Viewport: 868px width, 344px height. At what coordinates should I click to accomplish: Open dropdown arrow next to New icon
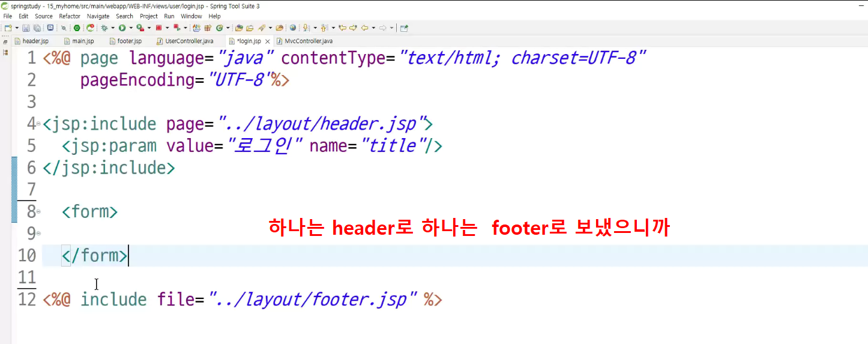pyautogui.click(x=17, y=28)
